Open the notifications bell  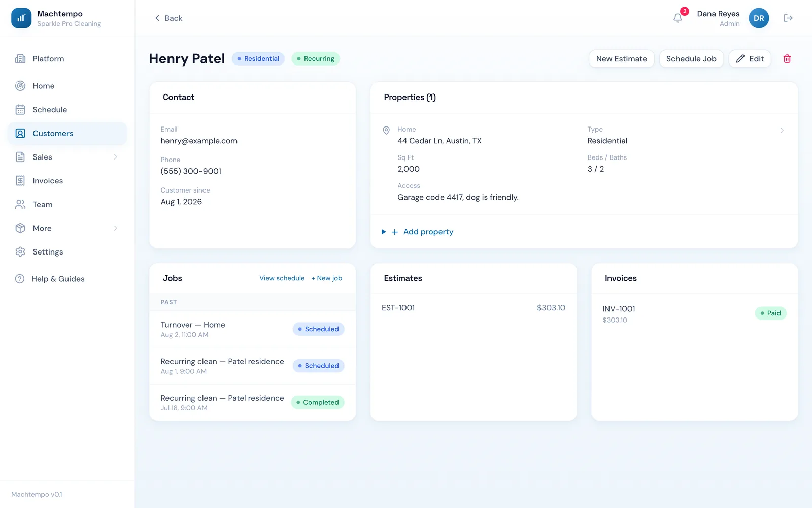click(x=678, y=18)
